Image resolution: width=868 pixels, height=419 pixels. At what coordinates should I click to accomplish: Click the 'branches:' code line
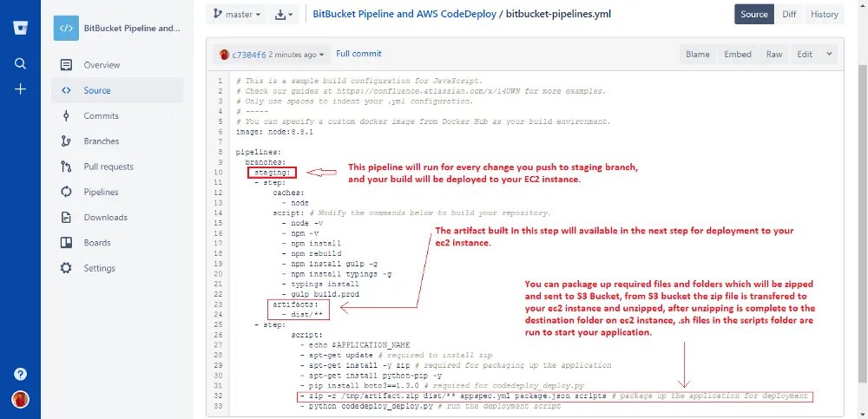click(x=265, y=162)
